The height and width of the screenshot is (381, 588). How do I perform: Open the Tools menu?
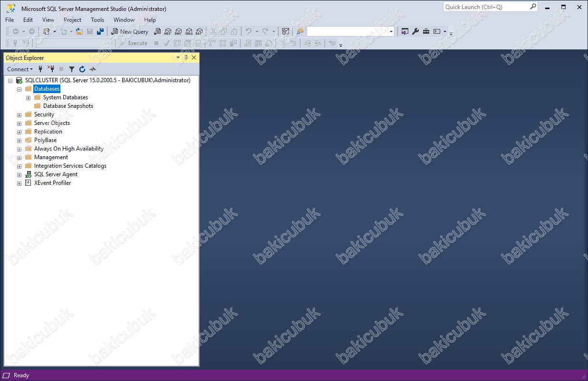tap(97, 19)
